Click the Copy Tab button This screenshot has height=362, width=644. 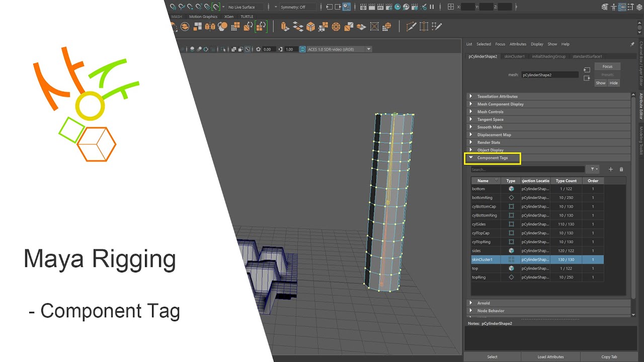click(x=609, y=357)
